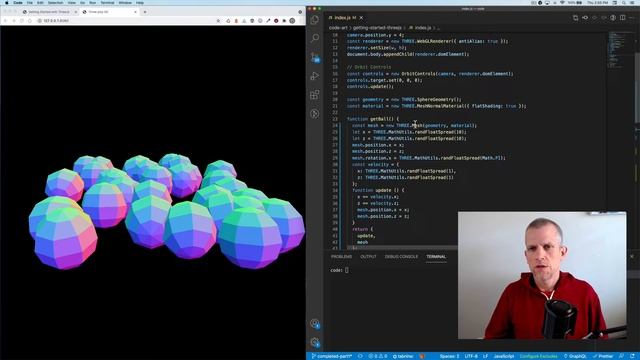This screenshot has width=640, height=360.
Task: Click the more actions ellipsis in editor toolbar
Action: (632, 18)
